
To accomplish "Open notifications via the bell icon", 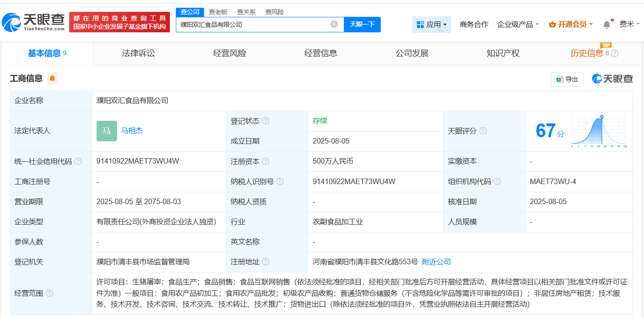I will pyautogui.click(x=606, y=24).
